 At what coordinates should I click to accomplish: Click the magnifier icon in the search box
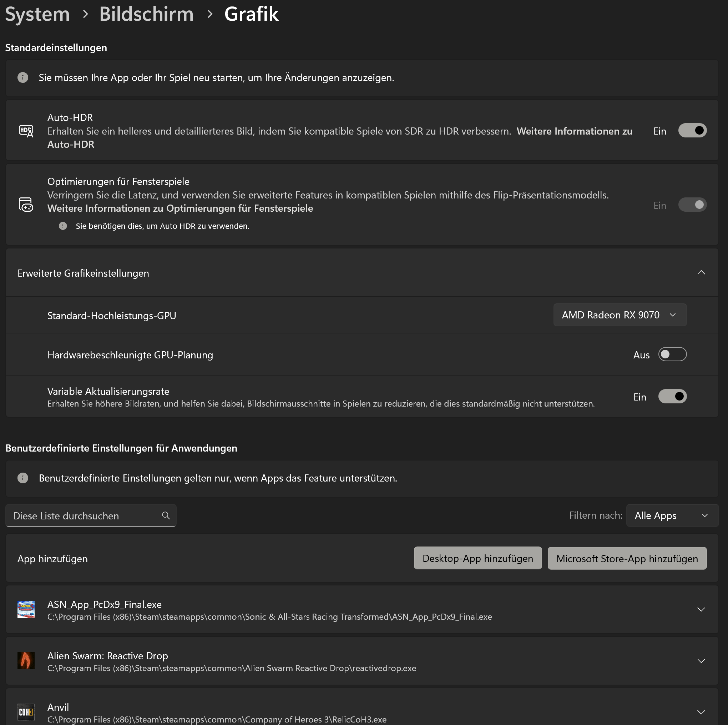(166, 515)
